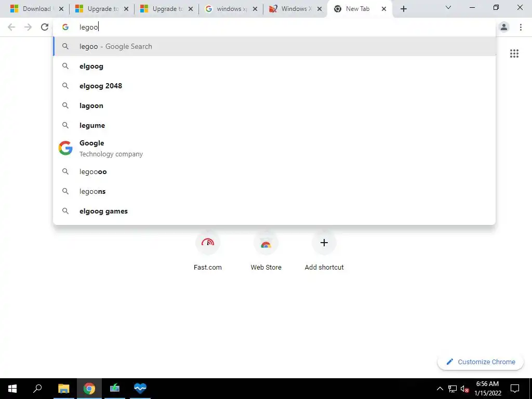This screenshot has width=532, height=399.
Task: Open the Web Store shortcut
Action: click(266, 251)
